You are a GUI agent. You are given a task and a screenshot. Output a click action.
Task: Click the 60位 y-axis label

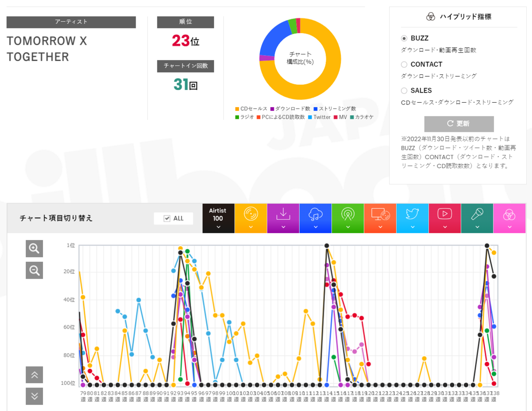[70, 327]
